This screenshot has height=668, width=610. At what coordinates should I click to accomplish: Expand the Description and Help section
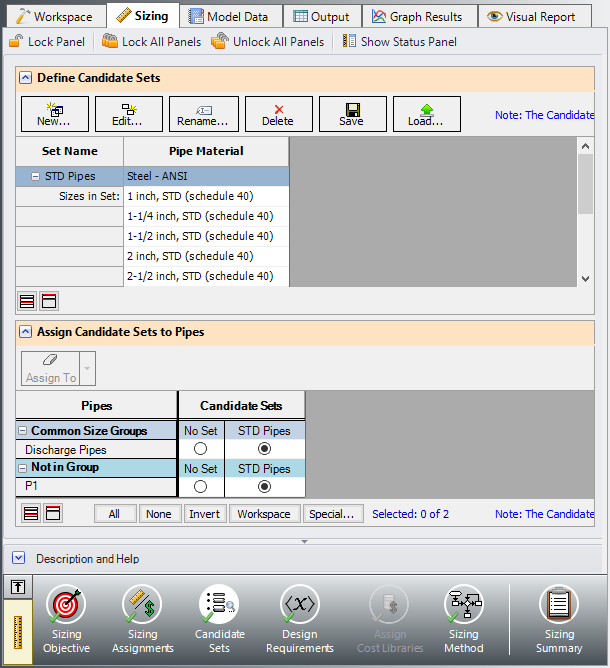pos(19,558)
